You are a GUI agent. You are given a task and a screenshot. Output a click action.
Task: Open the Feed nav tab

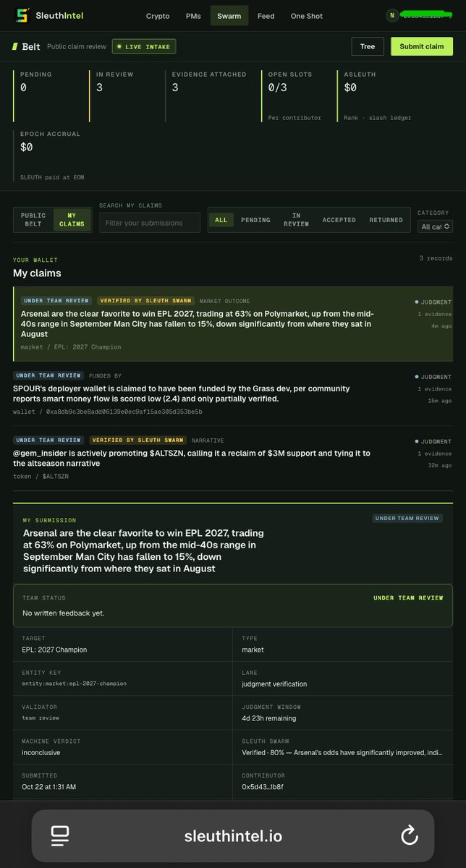click(x=266, y=16)
